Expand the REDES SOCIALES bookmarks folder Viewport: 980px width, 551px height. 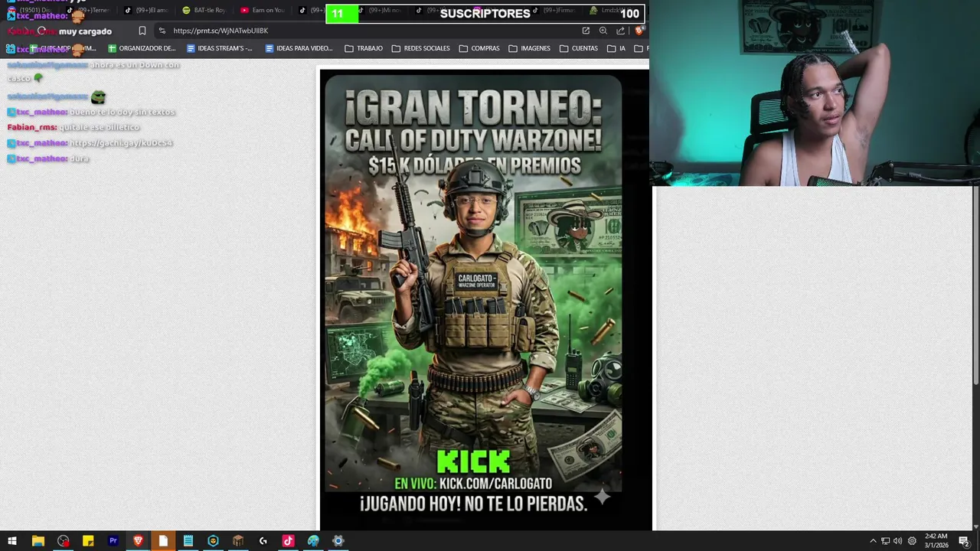coord(421,48)
